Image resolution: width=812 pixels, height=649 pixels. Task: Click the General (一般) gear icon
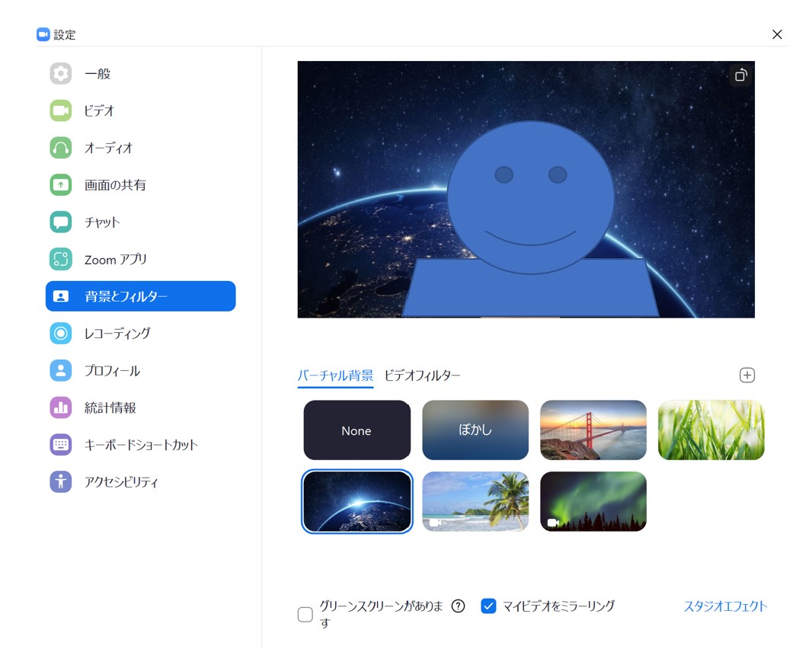61,74
